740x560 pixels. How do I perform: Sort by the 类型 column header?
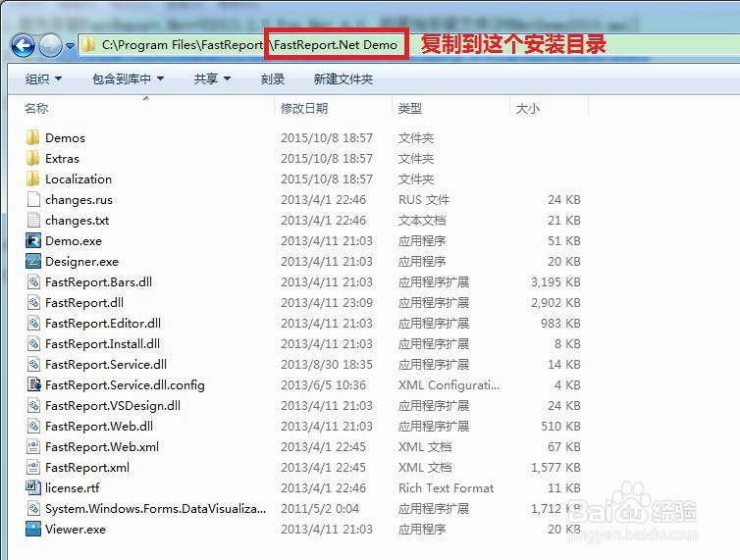[x=409, y=109]
